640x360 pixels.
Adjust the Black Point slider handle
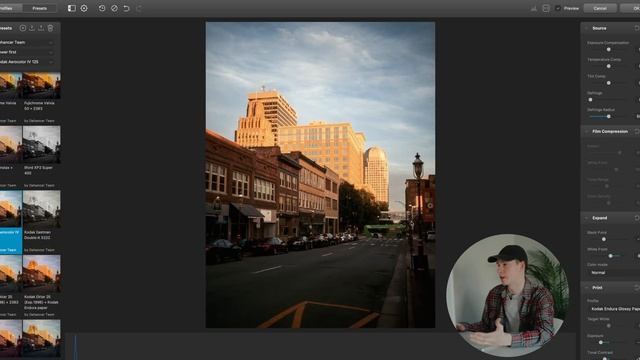point(604,239)
